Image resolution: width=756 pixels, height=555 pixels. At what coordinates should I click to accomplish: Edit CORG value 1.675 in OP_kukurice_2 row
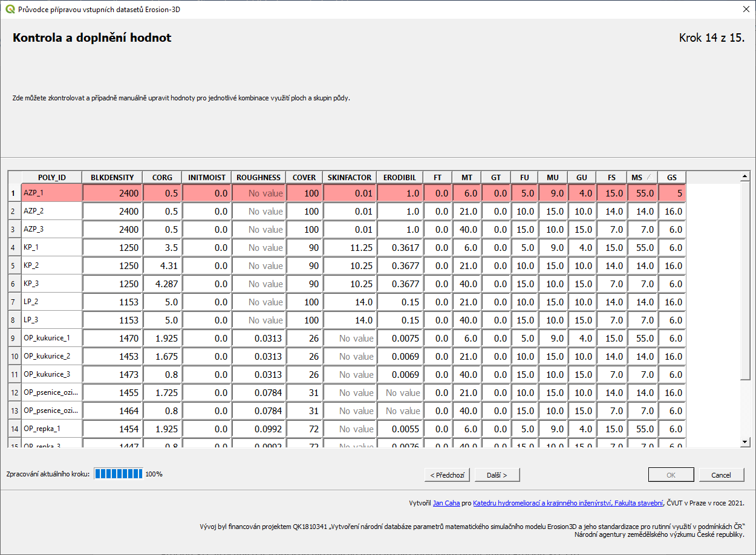point(162,356)
